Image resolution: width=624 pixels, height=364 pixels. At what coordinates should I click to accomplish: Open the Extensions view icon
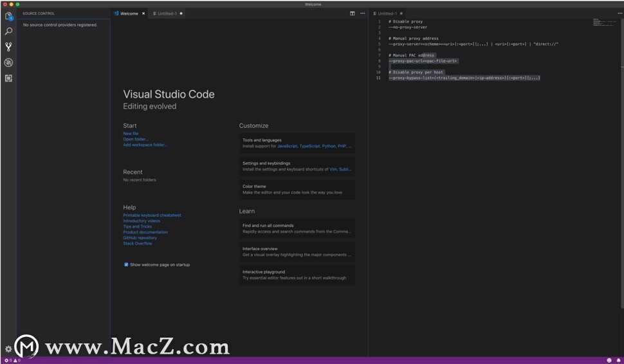pos(8,78)
